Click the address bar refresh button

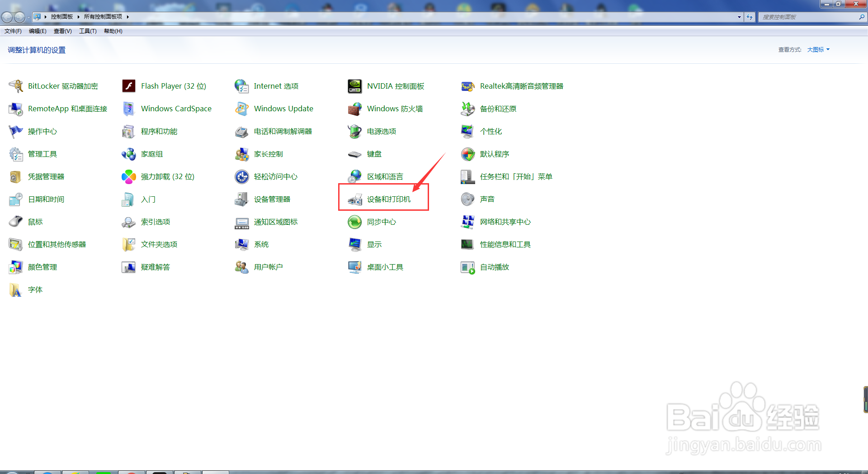tap(750, 17)
